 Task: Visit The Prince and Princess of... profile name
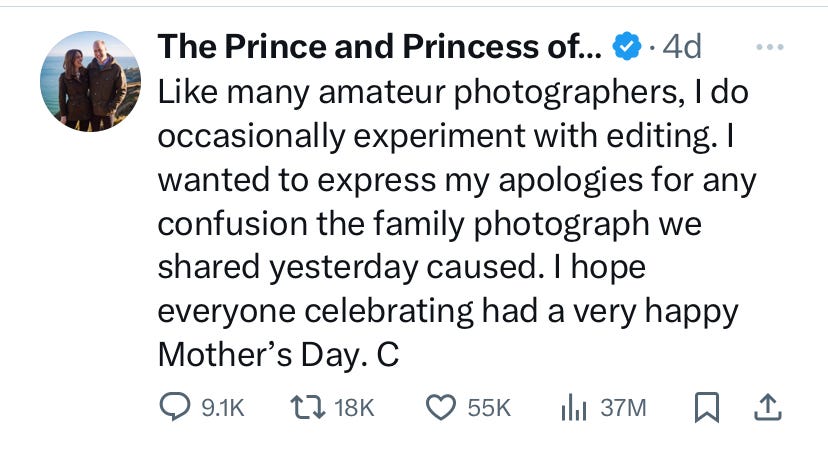coord(379,46)
